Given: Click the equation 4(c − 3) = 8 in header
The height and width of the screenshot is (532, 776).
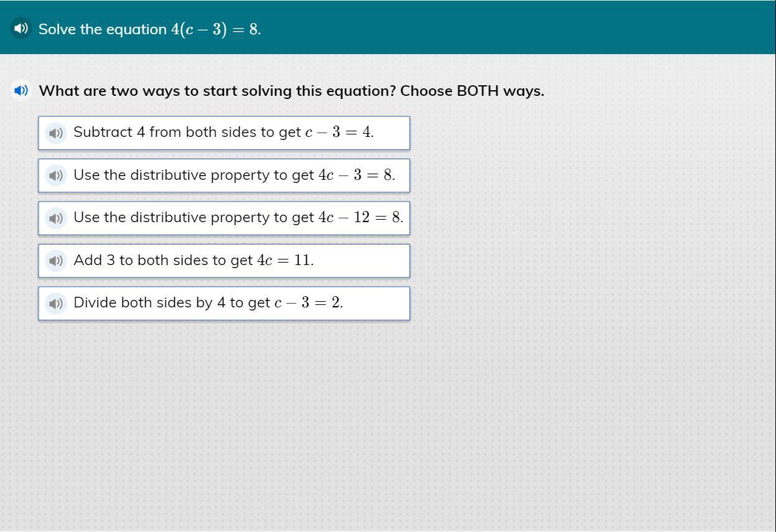Looking at the screenshot, I should (215, 29).
